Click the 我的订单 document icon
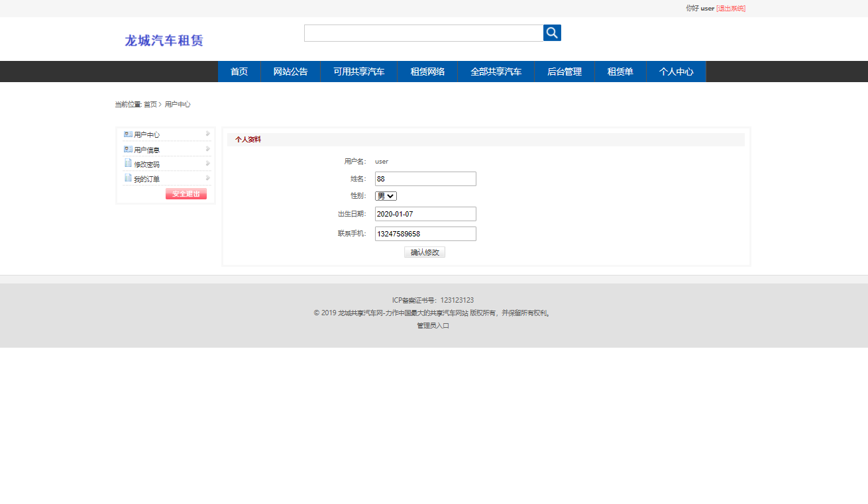 [128, 178]
